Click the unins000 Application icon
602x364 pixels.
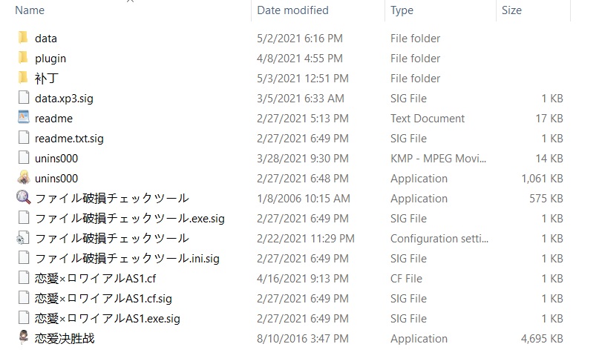[23, 178]
